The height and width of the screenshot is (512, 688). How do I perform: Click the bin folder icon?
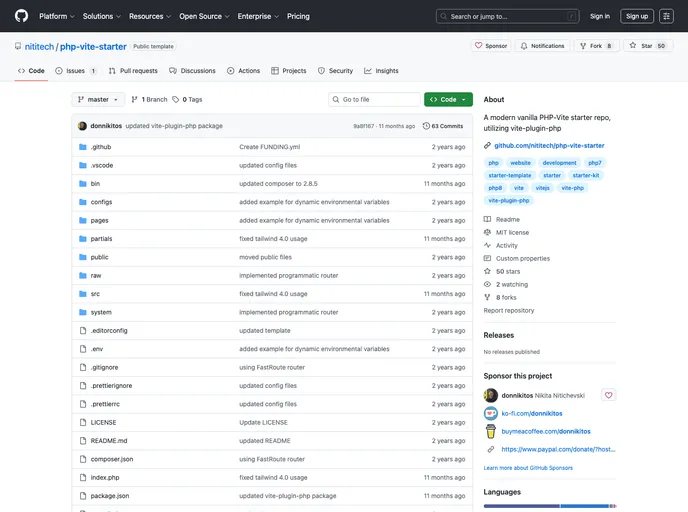coord(82,184)
